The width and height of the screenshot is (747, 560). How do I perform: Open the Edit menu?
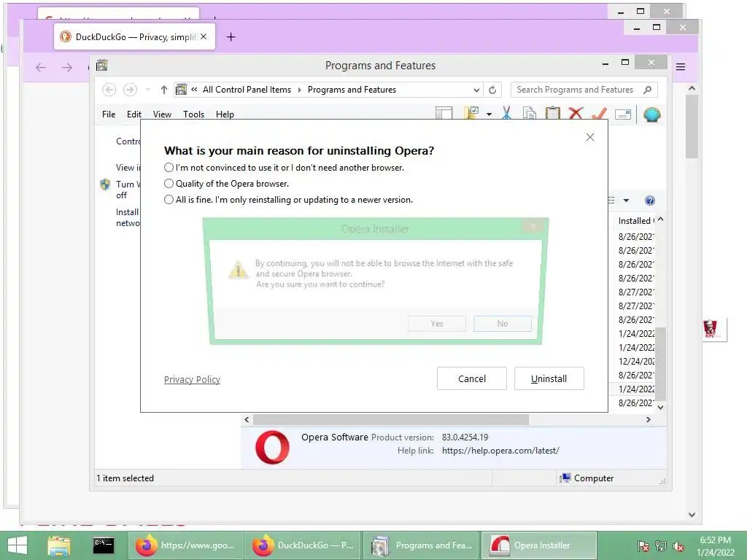click(x=134, y=114)
